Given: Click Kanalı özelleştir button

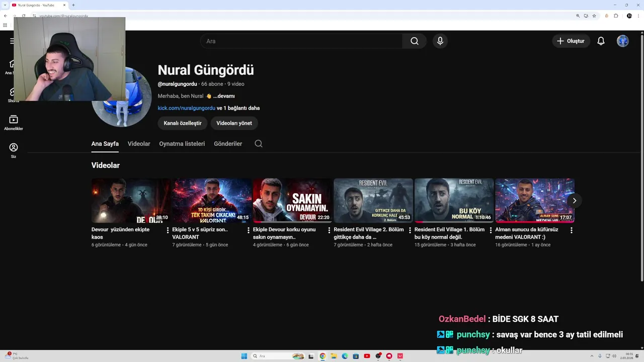Looking at the screenshot, I should coord(183,123).
